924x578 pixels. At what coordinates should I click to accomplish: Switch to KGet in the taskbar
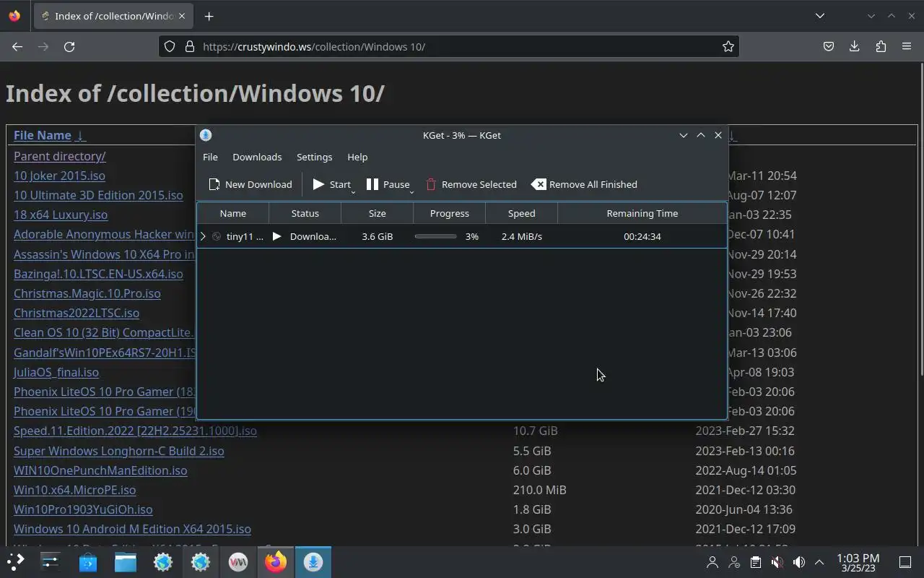click(313, 561)
